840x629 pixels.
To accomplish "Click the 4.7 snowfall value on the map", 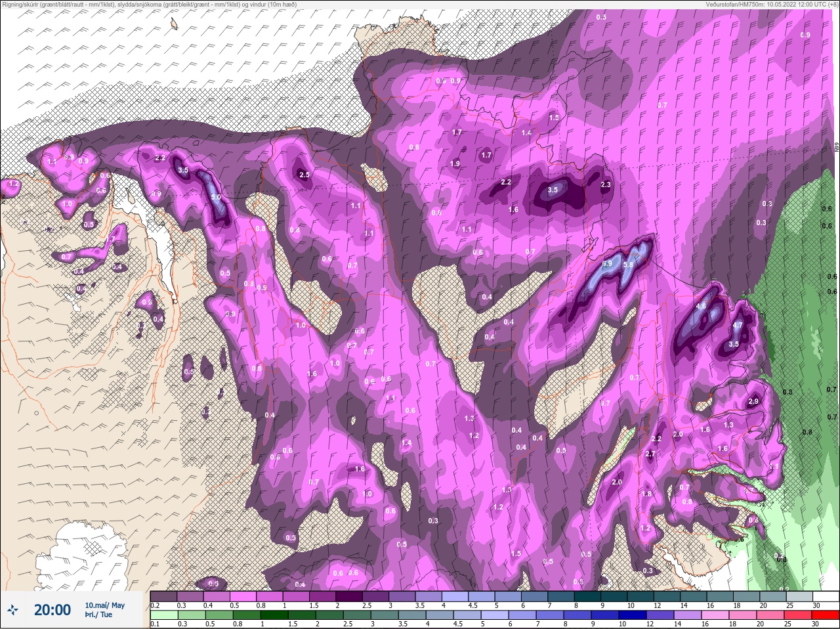I will pyautogui.click(x=738, y=325).
